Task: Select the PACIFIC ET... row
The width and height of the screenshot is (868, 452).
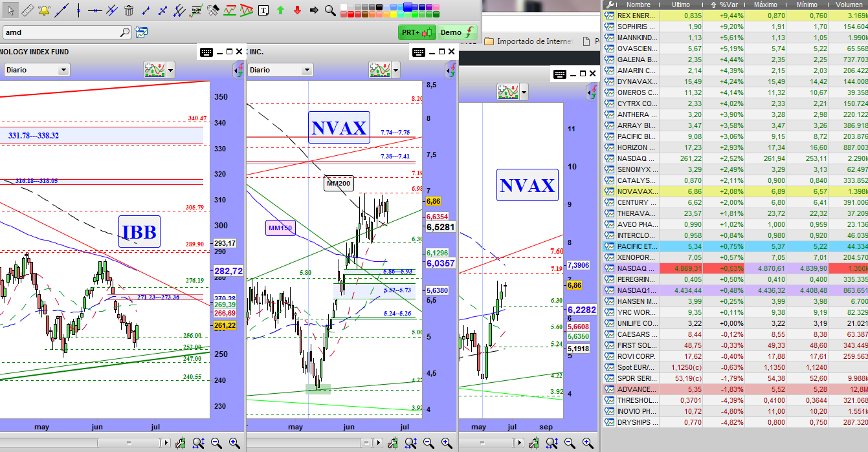Action: click(735, 246)
